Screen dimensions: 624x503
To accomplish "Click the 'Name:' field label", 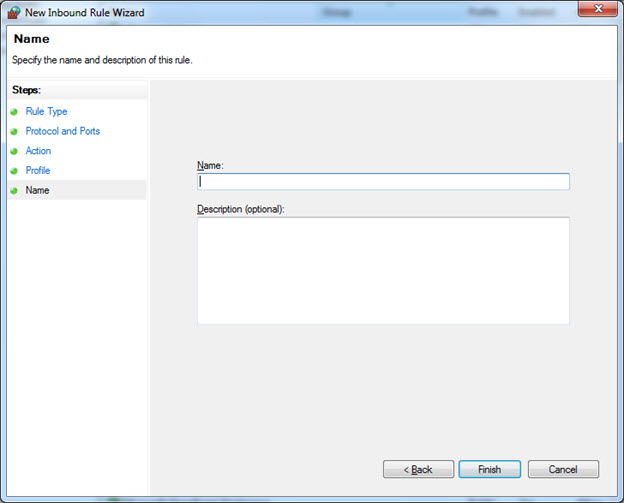I will [210, 166].
